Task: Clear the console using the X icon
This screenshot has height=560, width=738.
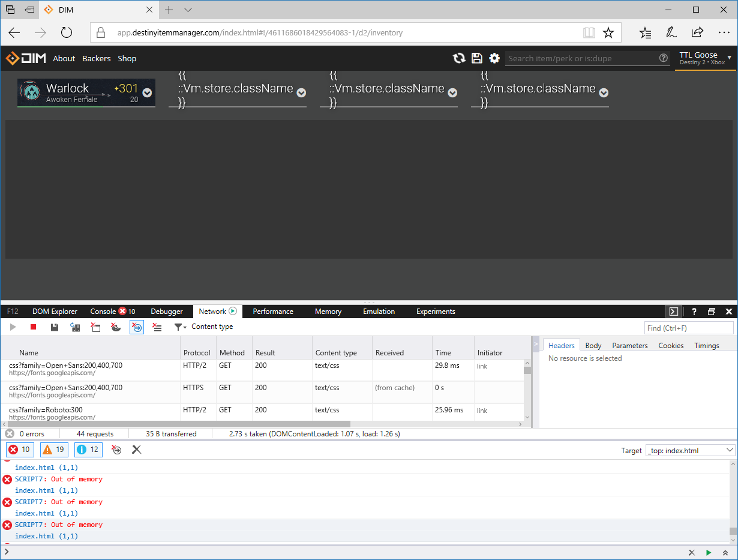Action: click(x=136, y=450)
